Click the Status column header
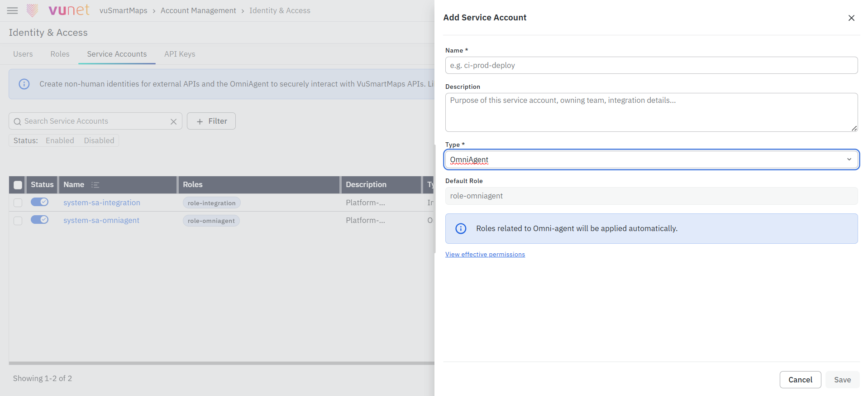 pos(42,185)
